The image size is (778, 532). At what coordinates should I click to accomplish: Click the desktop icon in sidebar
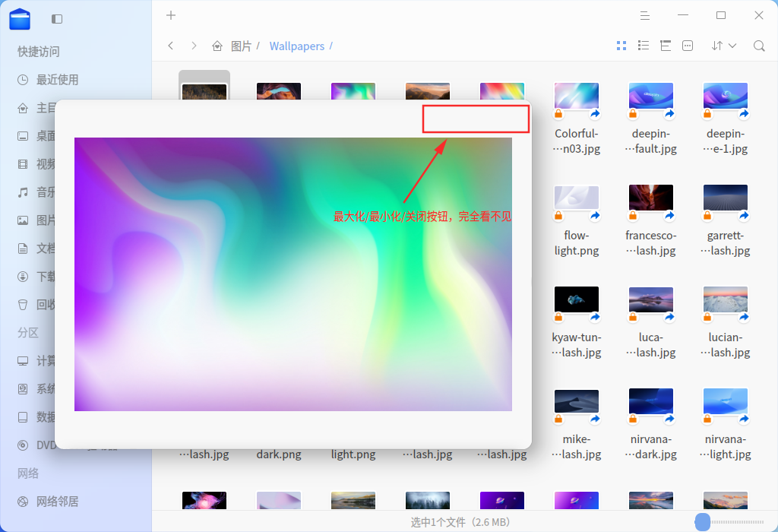(23, 136)
